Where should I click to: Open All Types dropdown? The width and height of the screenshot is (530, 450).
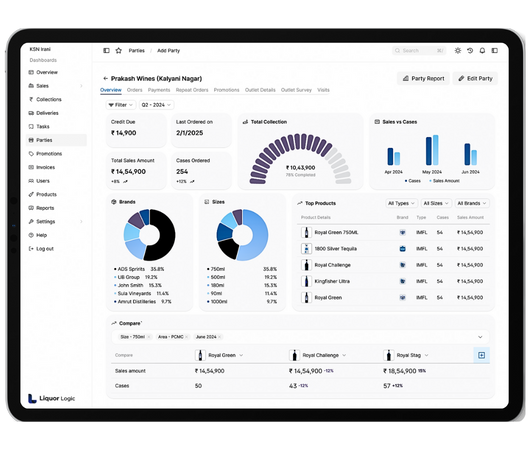(x=401, y=203)
